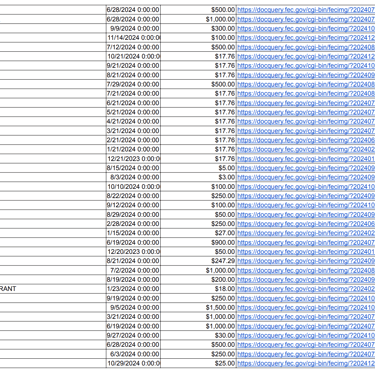Select the 10/21/2024 date cell
This screenshot has height=375, width=375.
coord(133,57)
